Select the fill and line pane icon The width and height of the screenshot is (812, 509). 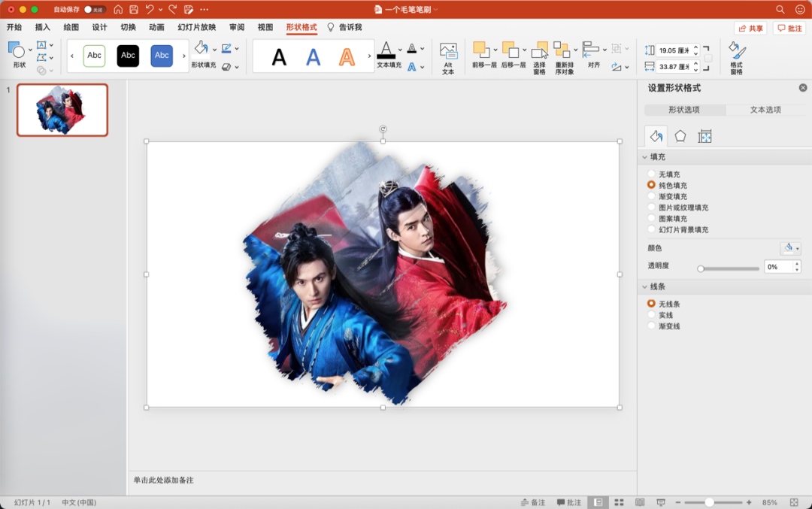pos(656,136)
